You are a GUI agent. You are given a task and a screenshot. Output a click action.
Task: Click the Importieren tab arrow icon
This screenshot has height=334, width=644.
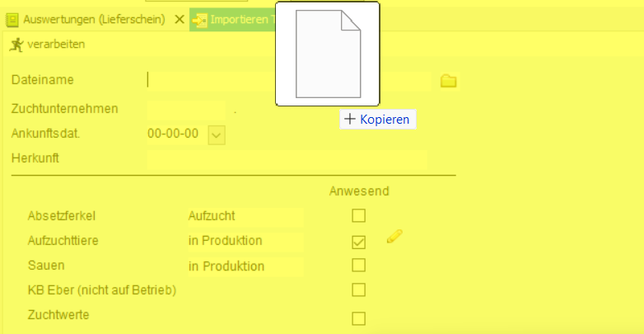pyautogui.click(x=199, y=20)
